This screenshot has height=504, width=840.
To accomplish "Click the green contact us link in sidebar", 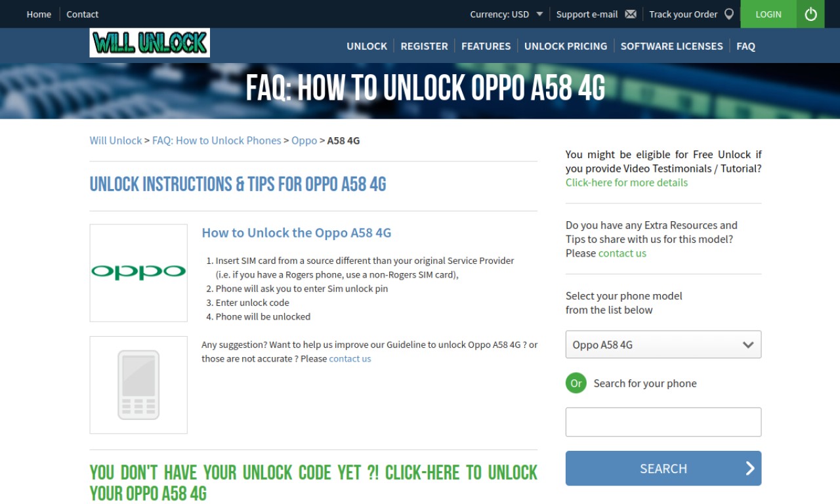I will [622, 253].
